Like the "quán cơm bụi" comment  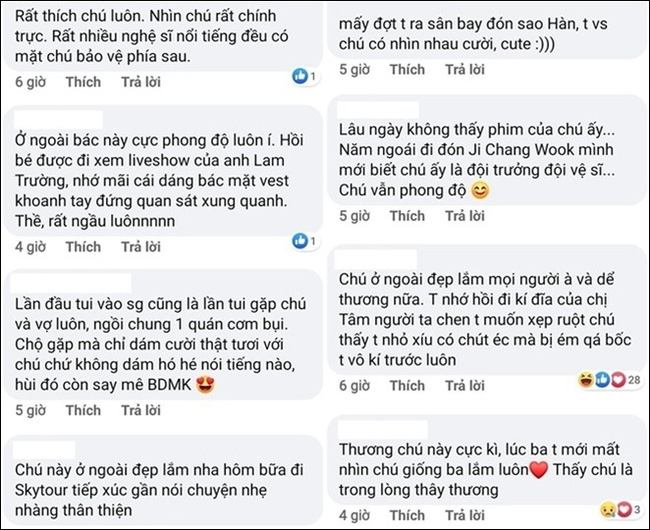(x=83, y=410)
